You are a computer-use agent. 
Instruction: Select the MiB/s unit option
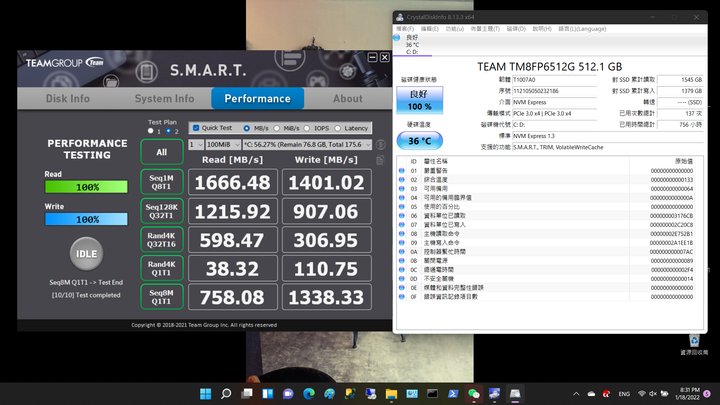pos(277,128)
